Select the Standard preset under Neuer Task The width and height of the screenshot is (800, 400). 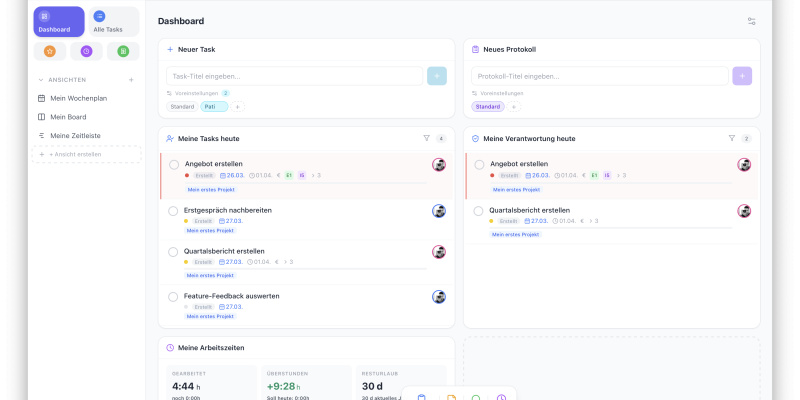coord(182,107)
